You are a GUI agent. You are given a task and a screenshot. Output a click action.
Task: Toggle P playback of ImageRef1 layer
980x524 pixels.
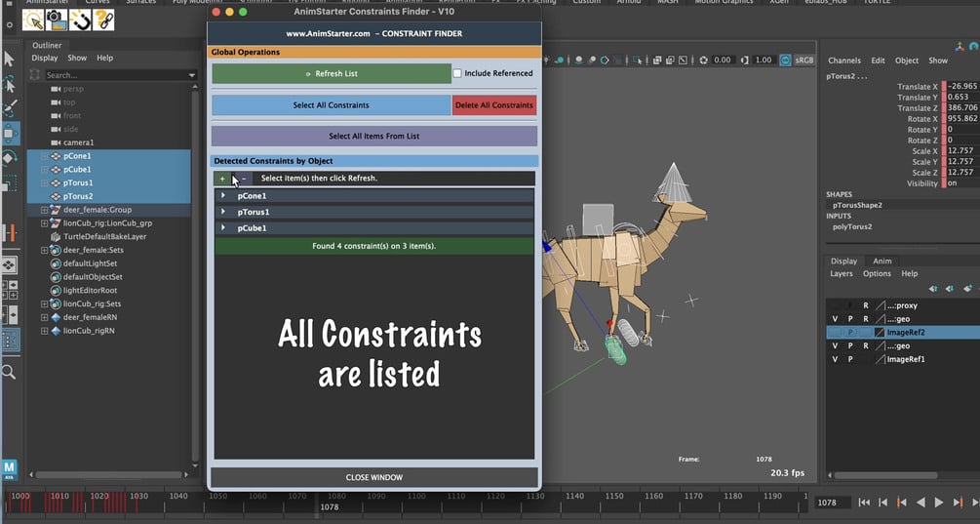850,359
